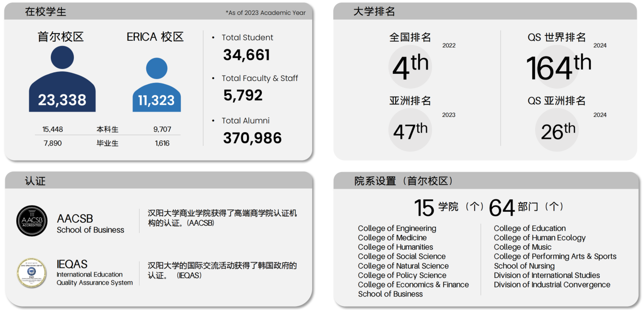Click the Seoul graduate count 7,890
This screenshot has height=310, width=644.
[53, 143]
